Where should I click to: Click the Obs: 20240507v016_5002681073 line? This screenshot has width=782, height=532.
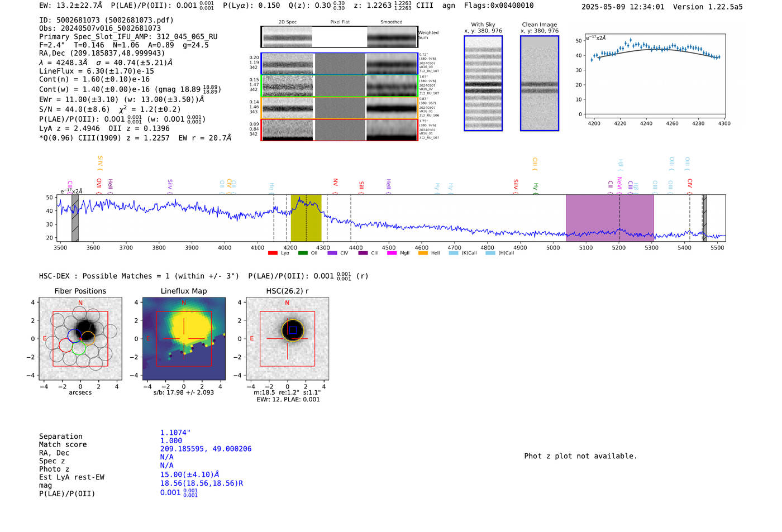tap(100, 28)
